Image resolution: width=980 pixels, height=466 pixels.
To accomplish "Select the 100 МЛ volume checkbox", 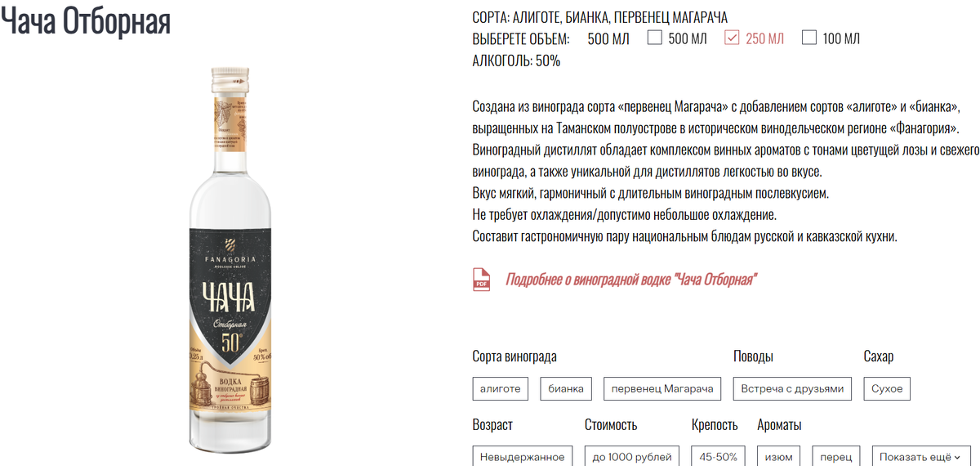I will pyautogui.click(x=809, y=38).
